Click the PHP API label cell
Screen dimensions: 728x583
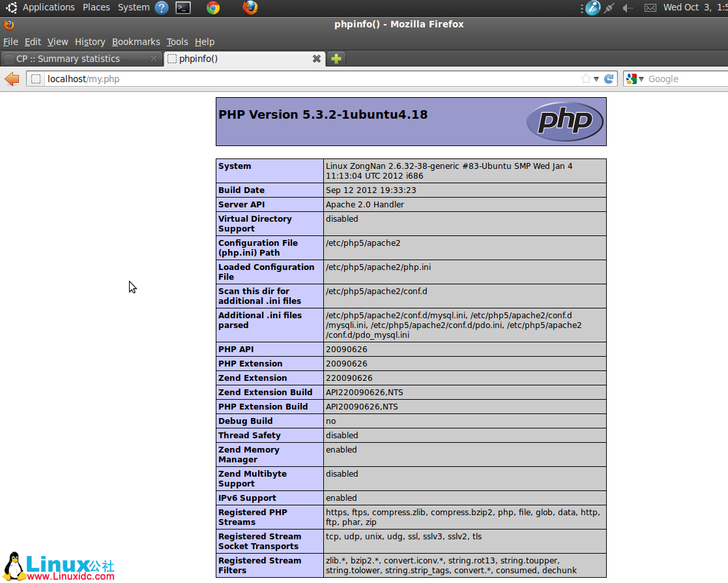click(270, 350)
